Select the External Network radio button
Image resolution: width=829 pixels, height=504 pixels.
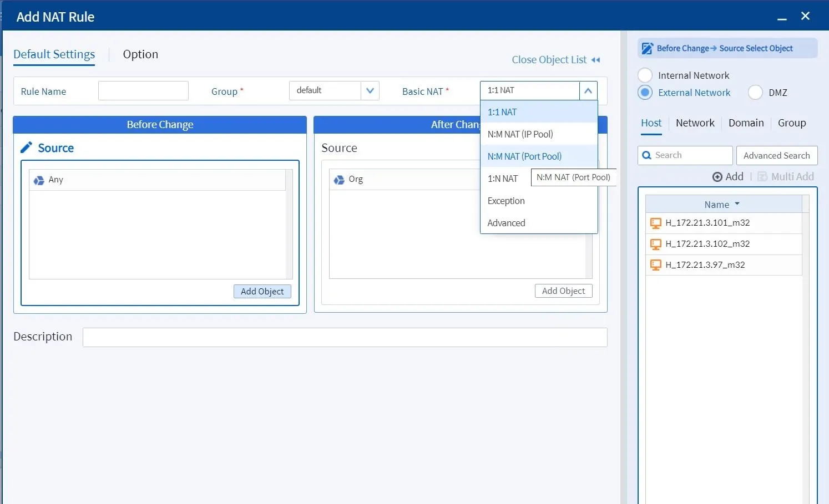click(645, 93)
